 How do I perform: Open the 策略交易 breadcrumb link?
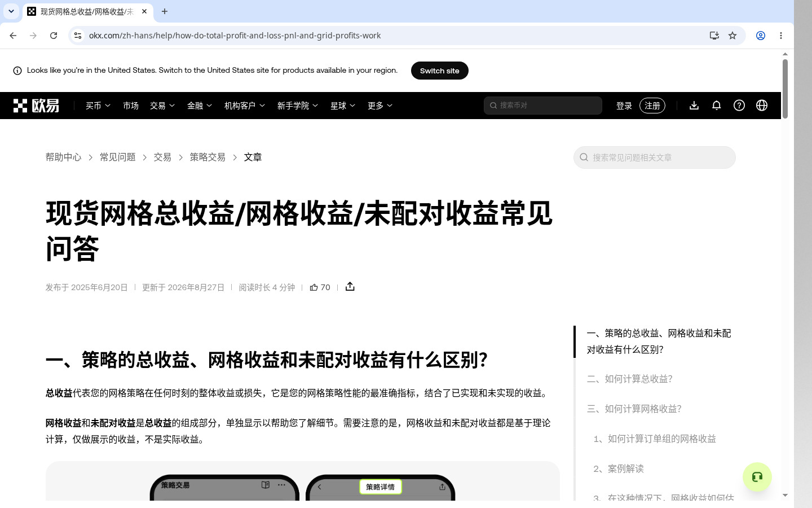(208, 157)
